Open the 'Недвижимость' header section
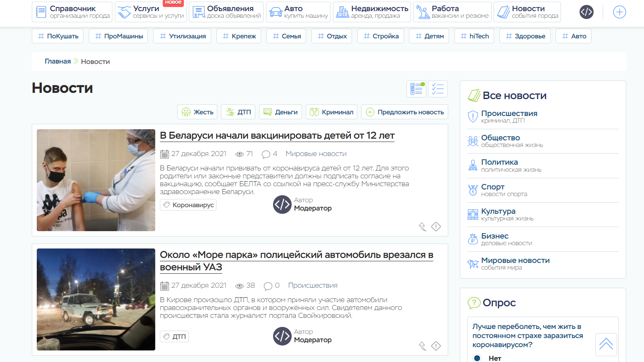Screen dimensions: 644x362 (x=371, y=12)
